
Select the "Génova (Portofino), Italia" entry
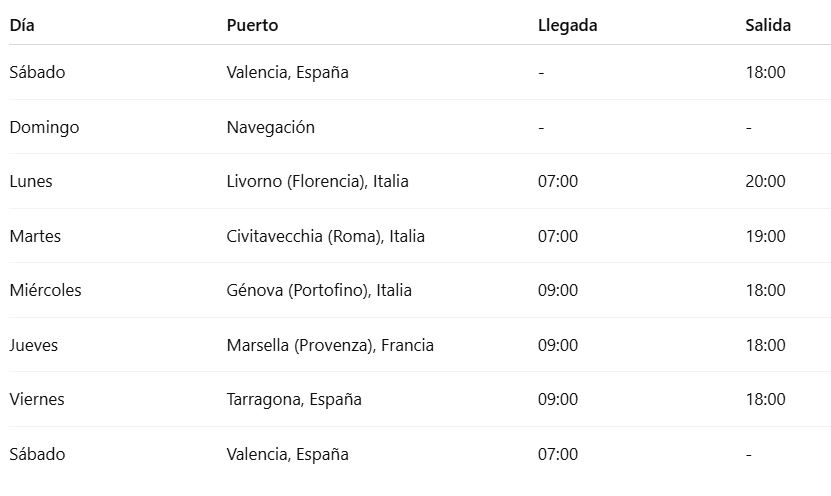pos(319,290)
